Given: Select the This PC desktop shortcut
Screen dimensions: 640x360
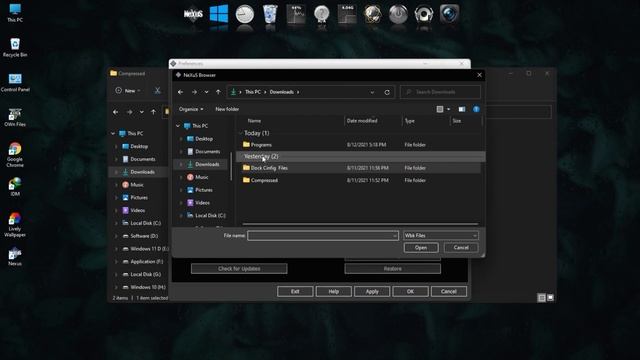Looking at the screenshot, I should pyautogui.click(x=15, y=13).
